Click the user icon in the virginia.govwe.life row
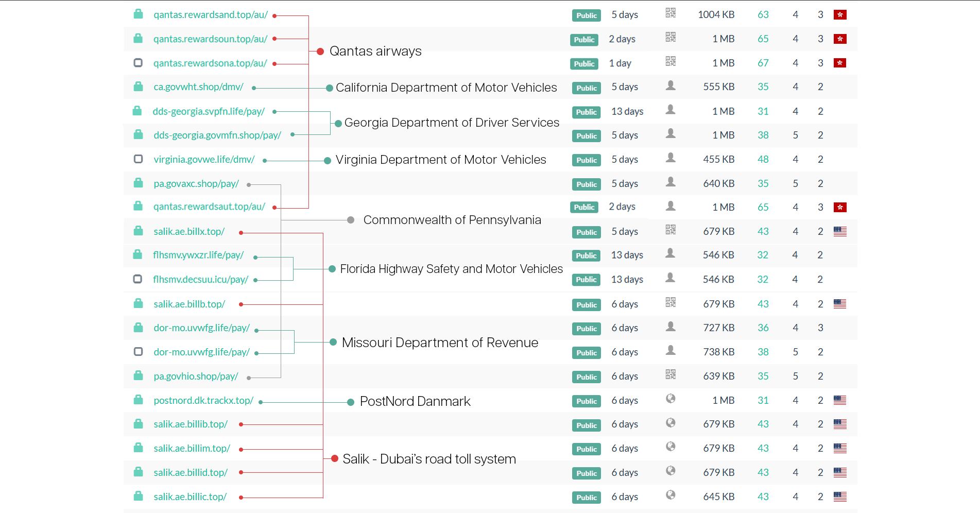 coord(670,158)
